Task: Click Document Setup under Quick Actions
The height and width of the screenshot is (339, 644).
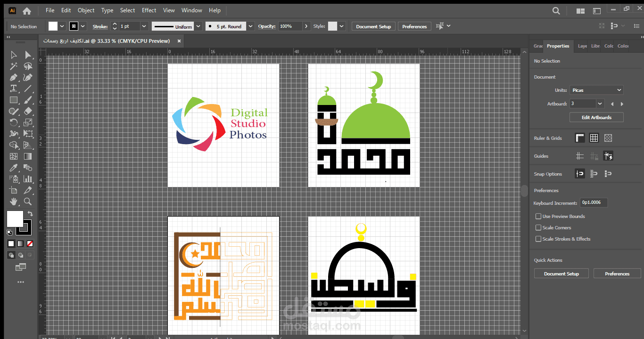Action: 561,274
